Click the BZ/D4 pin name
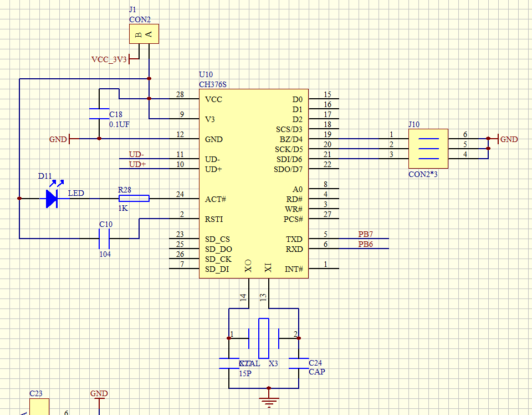532x415 pixels. (x=291, y=140)
